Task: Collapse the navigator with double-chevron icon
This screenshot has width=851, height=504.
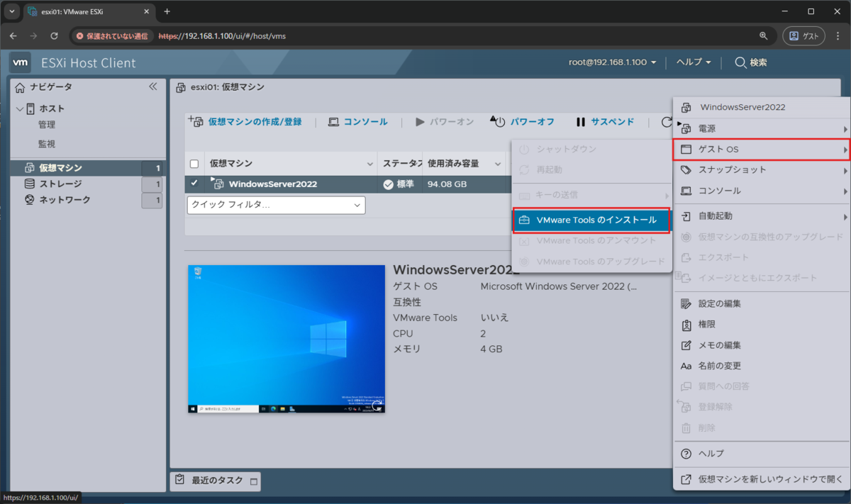Action: [152, 86]
